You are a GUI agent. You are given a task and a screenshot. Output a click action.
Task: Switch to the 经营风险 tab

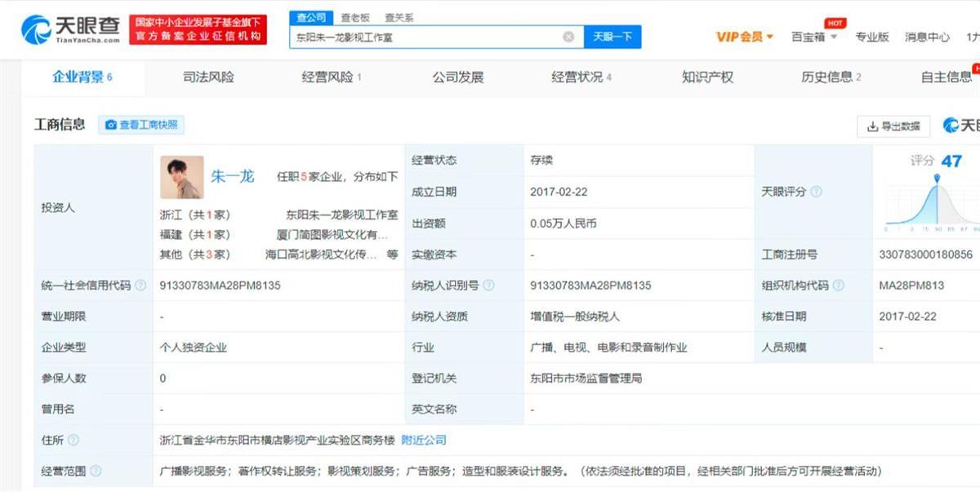[x=332, y=78]
